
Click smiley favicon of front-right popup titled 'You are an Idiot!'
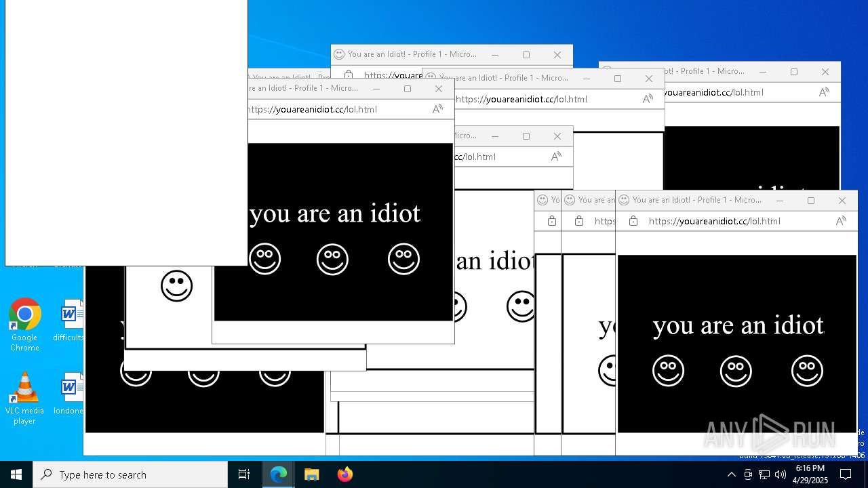[x=624, y=200]
